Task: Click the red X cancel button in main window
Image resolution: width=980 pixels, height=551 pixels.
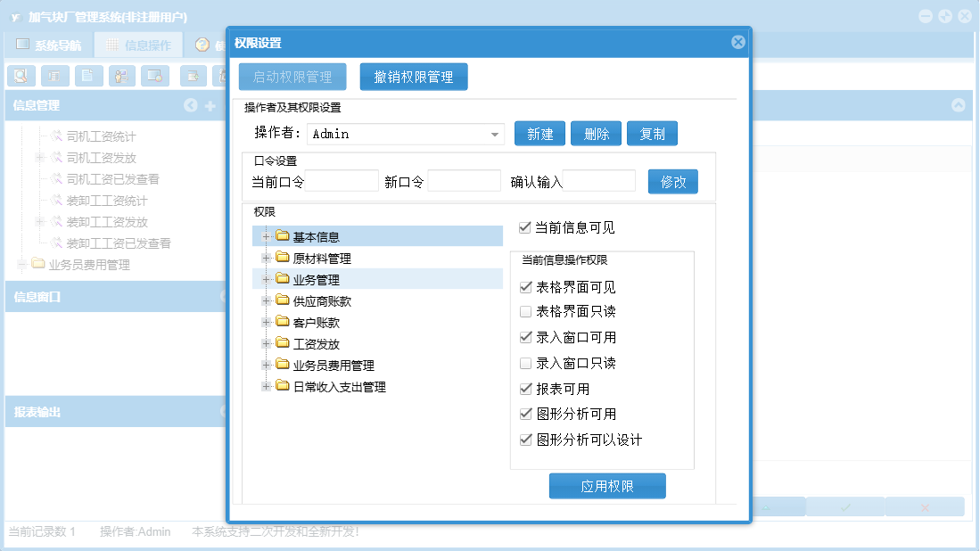Action: [925, 507]
